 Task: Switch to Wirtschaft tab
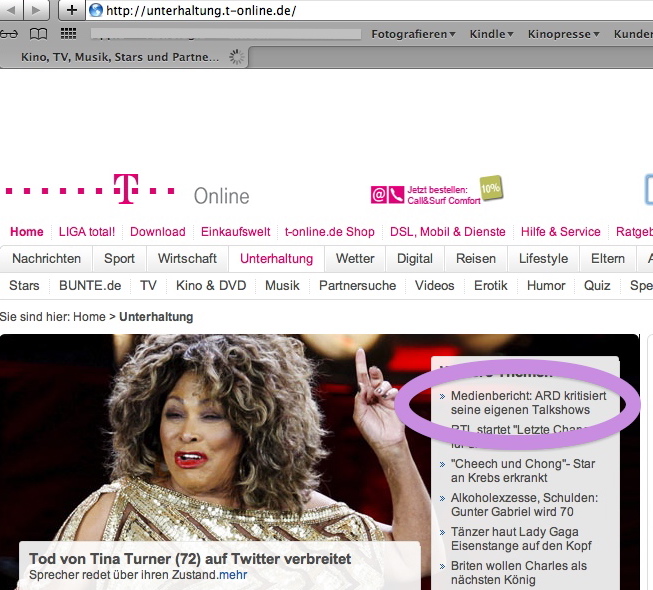pos(187,259)
